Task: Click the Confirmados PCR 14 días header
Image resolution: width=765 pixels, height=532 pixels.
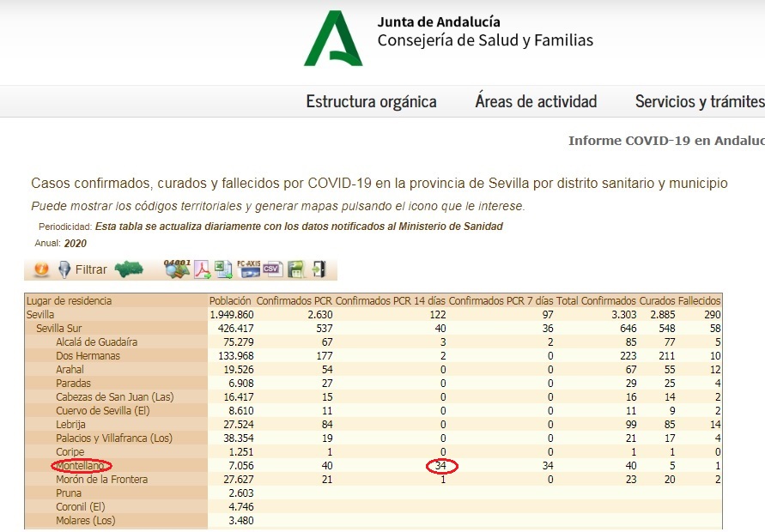Action: 390,301
